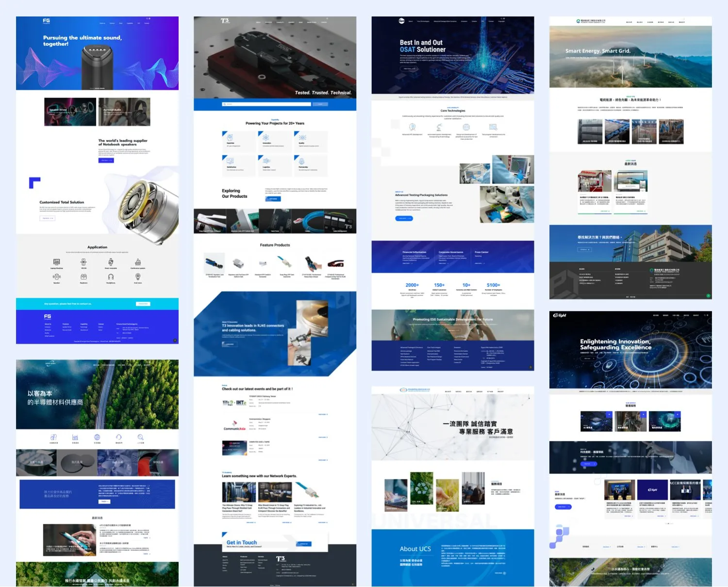Screen dimensions: 728x587
Task: Click the Laptop/Desktop application icon
Action: pyautogui.click(x=57, y=262)
